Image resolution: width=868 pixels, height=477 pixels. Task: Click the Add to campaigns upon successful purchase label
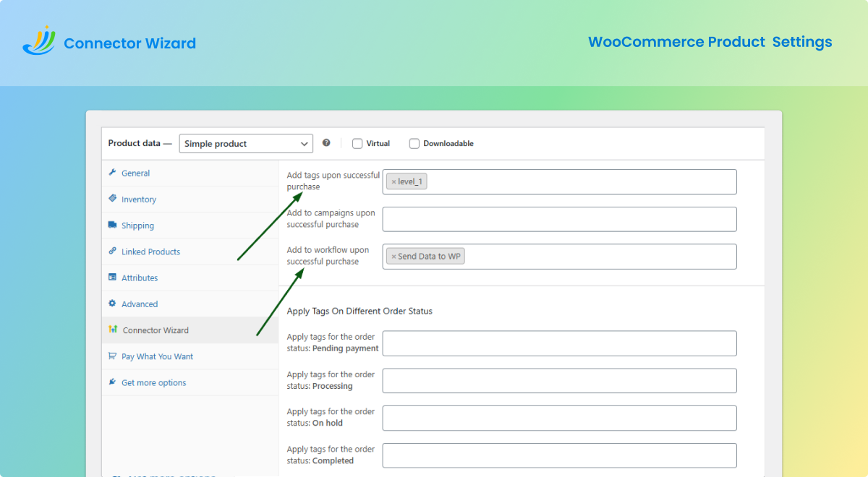(331, 218)
